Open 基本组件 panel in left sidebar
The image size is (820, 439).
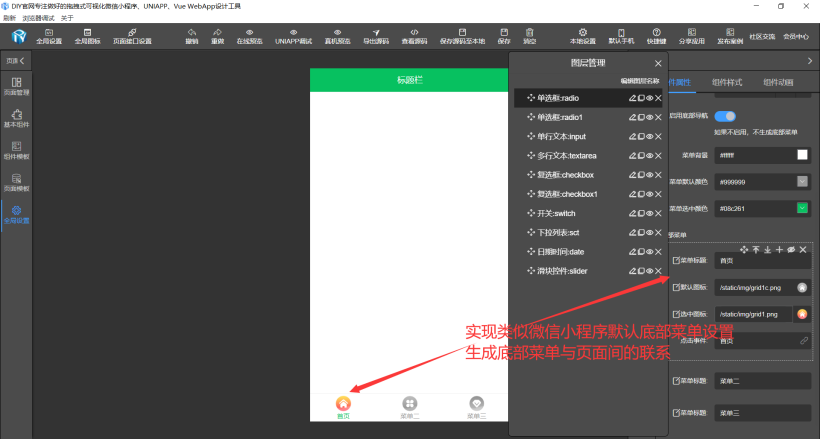tap(16, 119)
